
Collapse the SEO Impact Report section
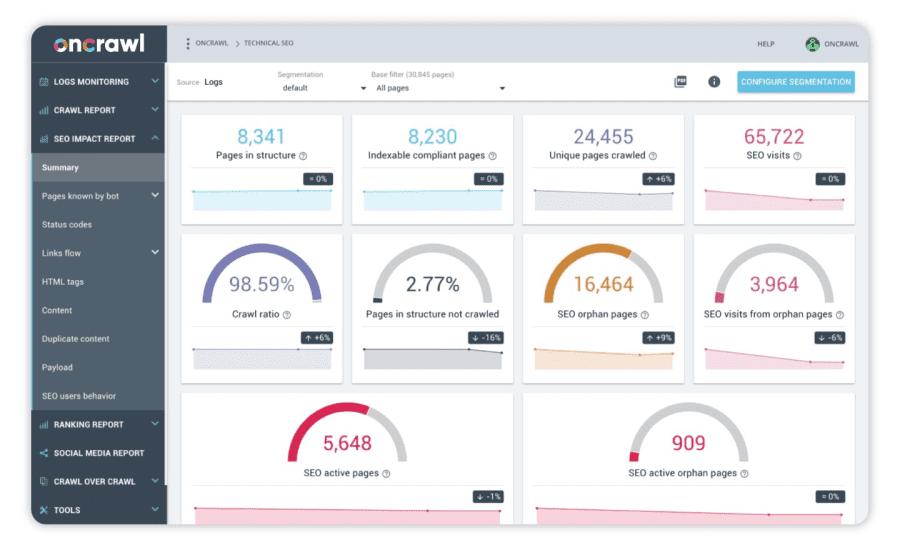click(x=155, y=138)
